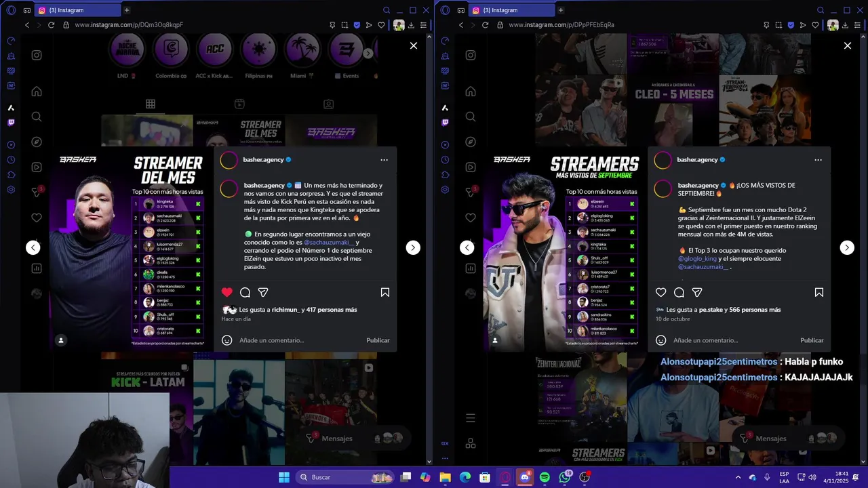Open @sachauzumaki__ mention in left post caption
Viewport: 868px width, 488px height.
(329, 242)
